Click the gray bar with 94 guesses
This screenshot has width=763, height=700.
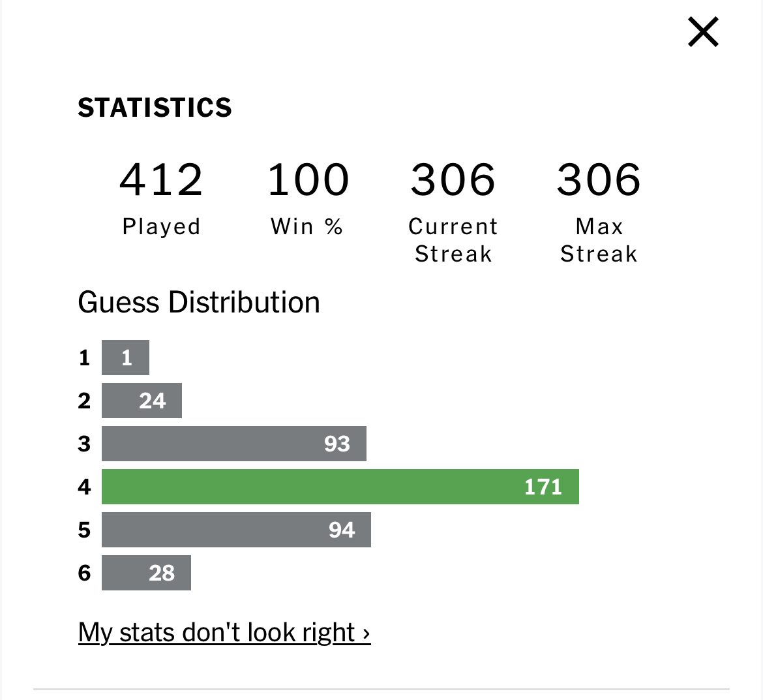coord(237,530)
